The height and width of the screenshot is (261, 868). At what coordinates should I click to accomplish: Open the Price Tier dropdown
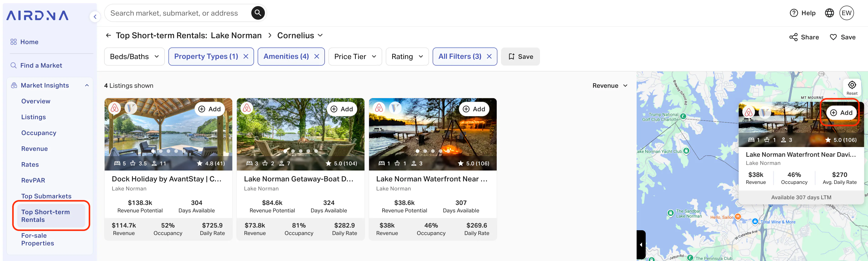tap(355, 57)
